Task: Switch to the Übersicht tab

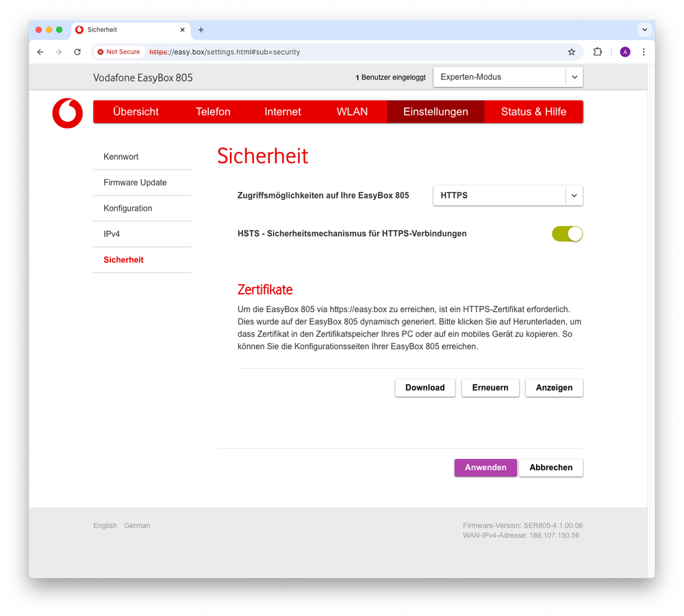Action: pos(136,112)
